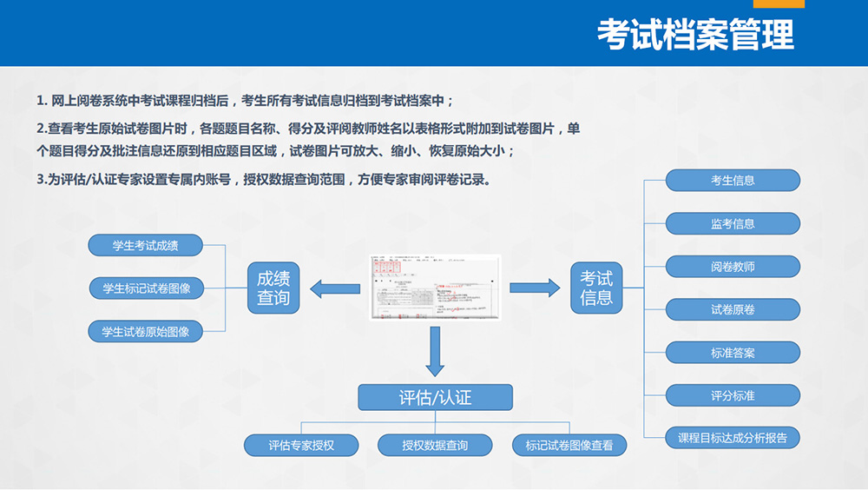The width and height of the screenshot is (868, 490).
Task: Select the 标准答案 item
Action: coord(733,353)
